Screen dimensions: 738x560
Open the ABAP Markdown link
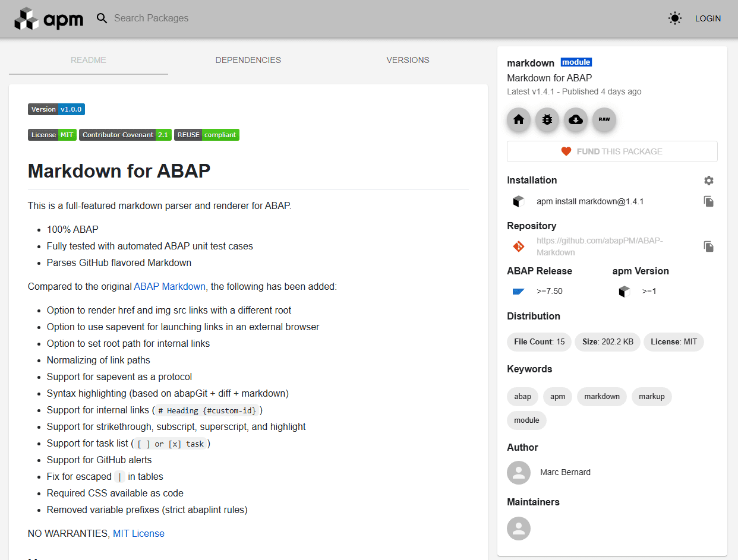point(169,286)
